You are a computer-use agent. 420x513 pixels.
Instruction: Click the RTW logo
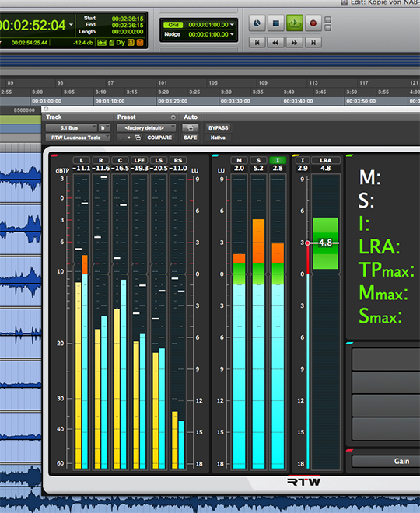304,482
